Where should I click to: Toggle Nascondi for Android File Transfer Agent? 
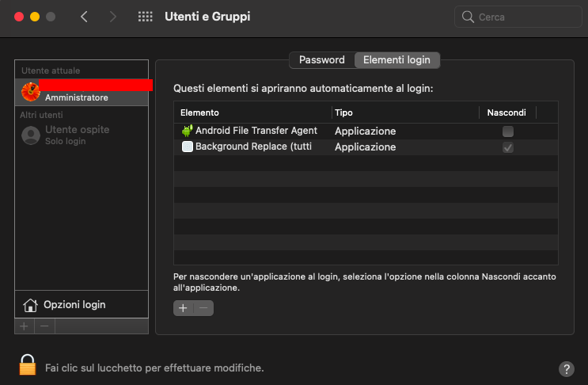[508, 132]
